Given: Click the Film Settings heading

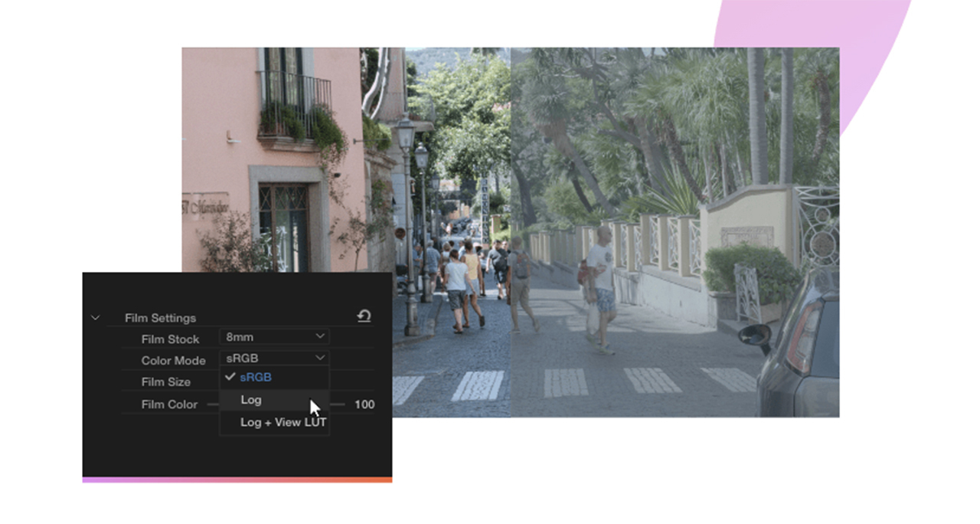Looking at the screenshot, I should (x=161, y=317).
